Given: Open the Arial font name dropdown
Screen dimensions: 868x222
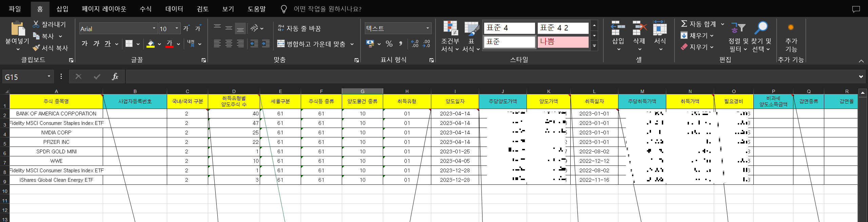Looking at the screenshot, I should [x=154, y=28].
